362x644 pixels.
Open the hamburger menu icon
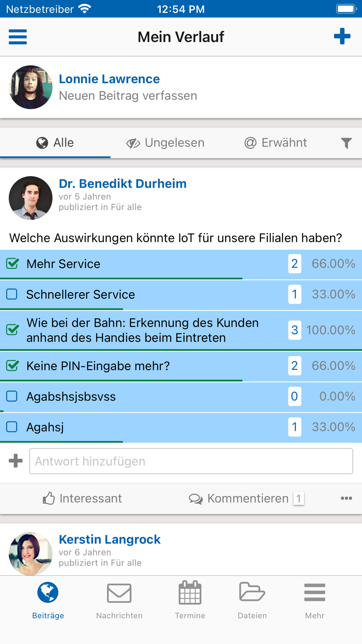pos(18,37)
